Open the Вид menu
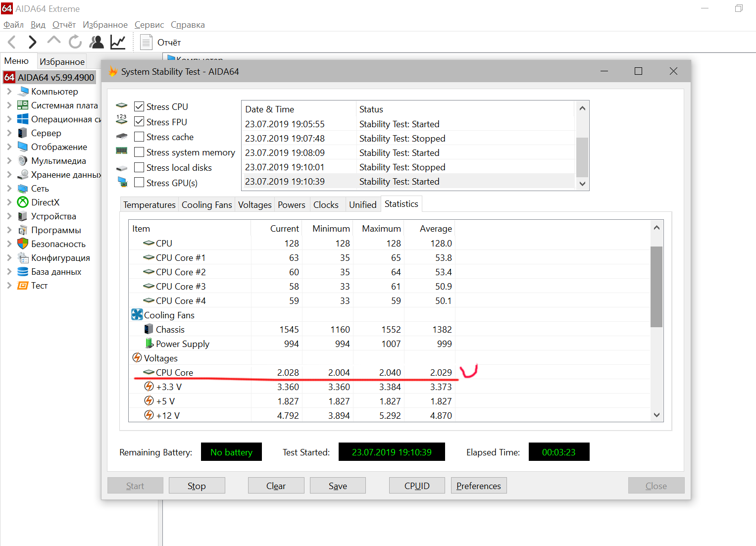The height and width of the screenshot is (546, 756). (x=38, y=25)
